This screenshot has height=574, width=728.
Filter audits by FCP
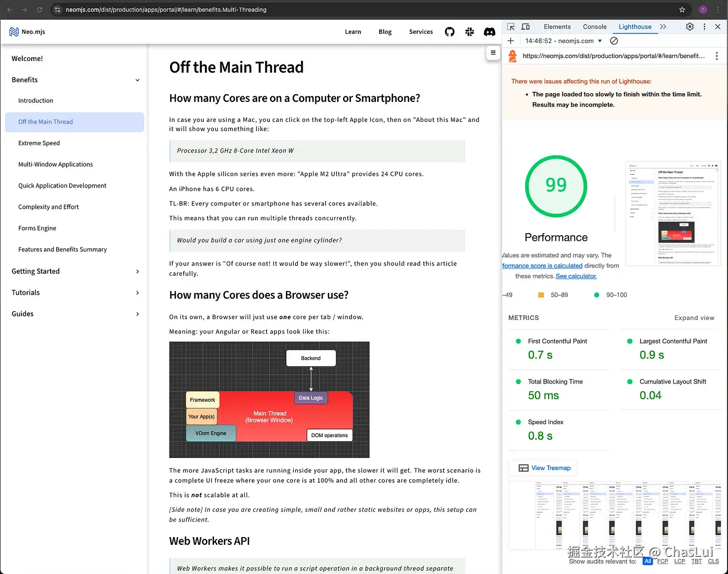click(x=662, y=562)
